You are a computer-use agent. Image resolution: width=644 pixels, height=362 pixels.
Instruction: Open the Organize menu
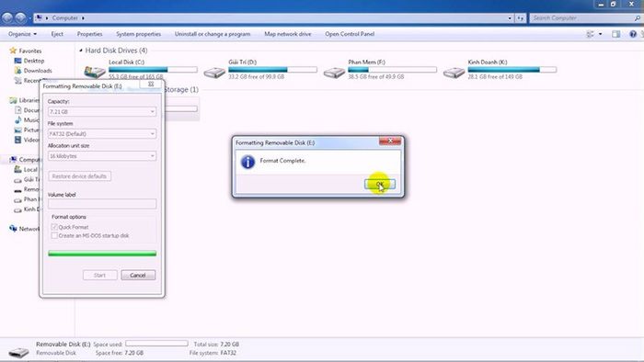point(22,34)
